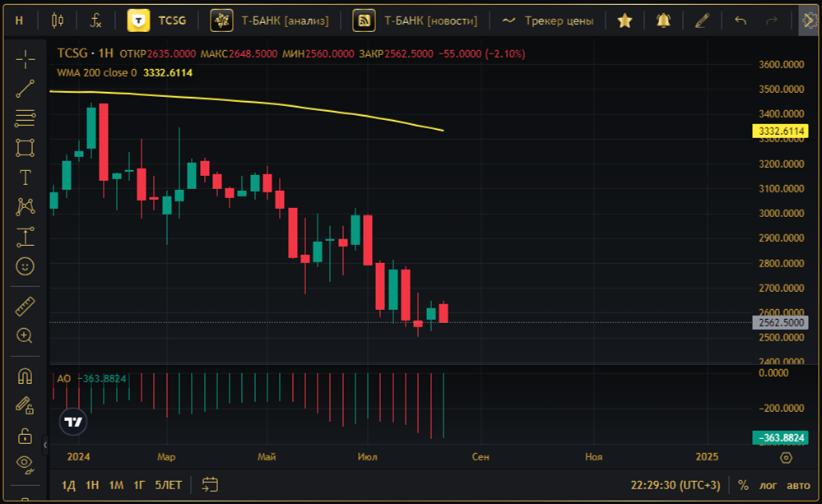Set the range to 1Г
This screenshot has height=504, width=822.
coord(139,485)
